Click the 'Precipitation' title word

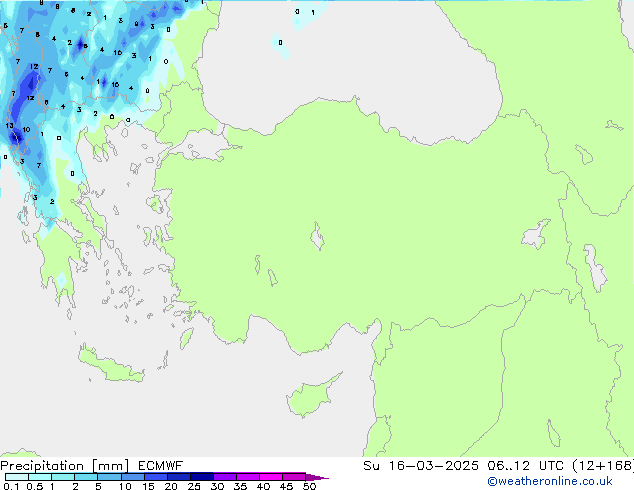[42, 466]
